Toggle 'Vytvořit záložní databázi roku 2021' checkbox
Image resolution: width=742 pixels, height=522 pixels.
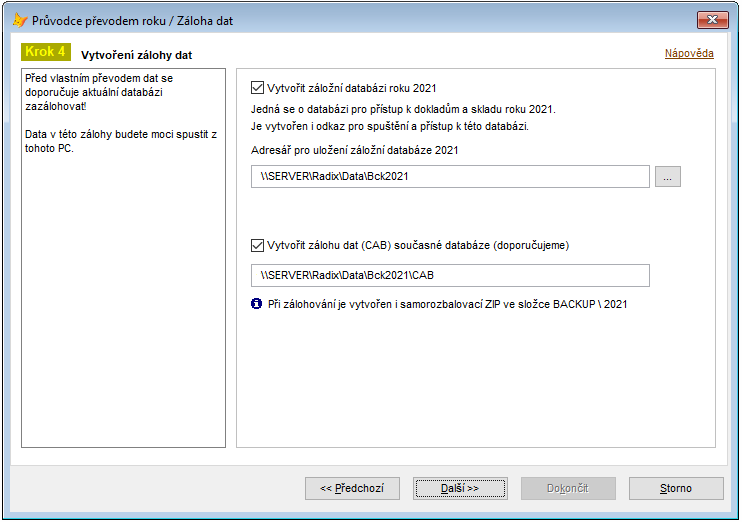pyautogui.click(x=258, y=87)
